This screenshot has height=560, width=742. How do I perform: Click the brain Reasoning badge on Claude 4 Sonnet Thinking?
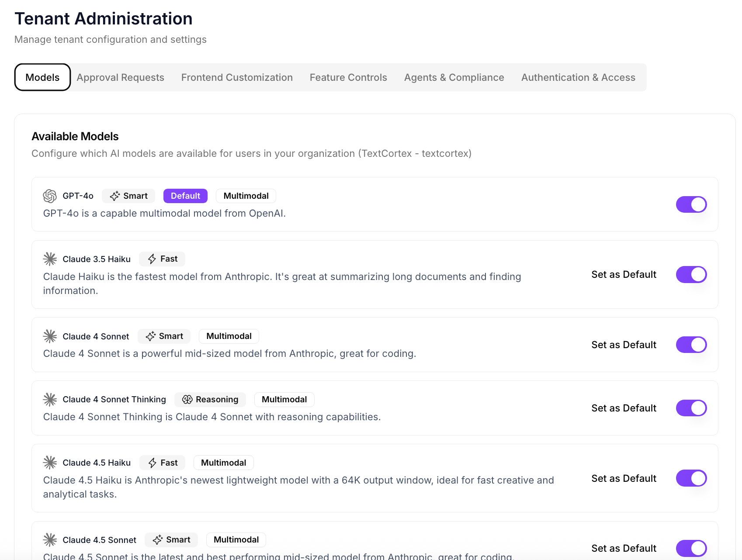pyautogui.click(x=210, y=399)
